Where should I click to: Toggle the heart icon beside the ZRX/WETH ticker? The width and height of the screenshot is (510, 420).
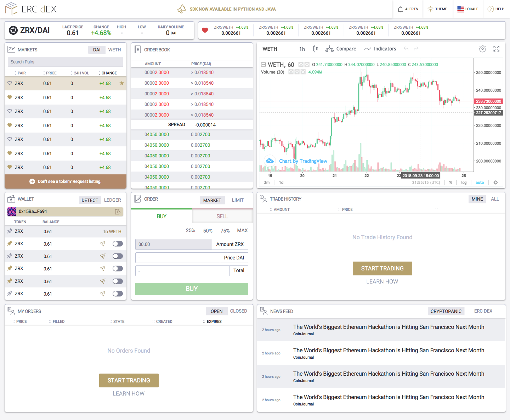(x=205, y=30)
